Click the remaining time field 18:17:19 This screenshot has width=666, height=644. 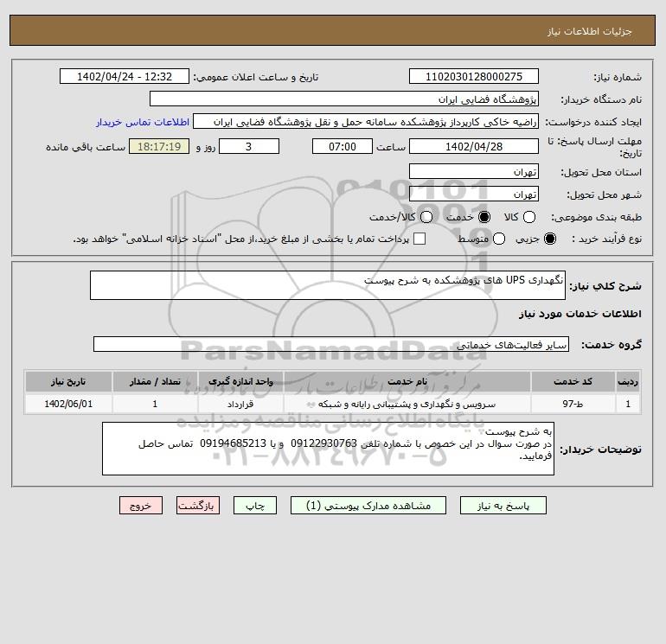159,146
